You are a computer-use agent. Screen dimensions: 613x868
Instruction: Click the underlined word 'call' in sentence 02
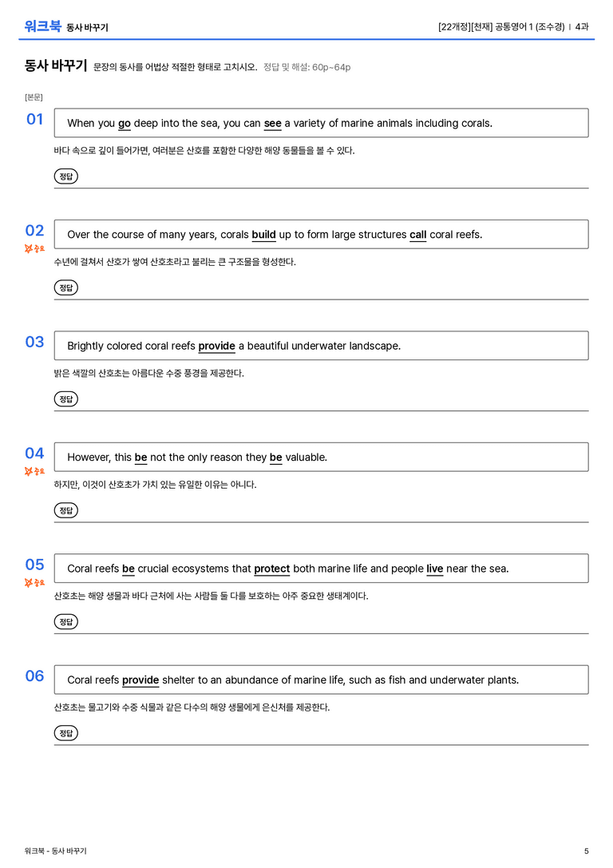(x=417, y=235)
